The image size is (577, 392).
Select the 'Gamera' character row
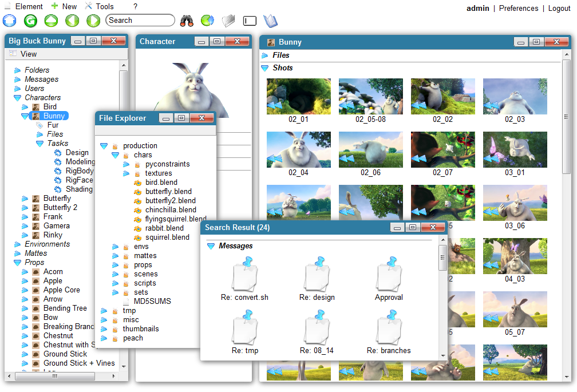pyautogui.click(x=56, y=226)
